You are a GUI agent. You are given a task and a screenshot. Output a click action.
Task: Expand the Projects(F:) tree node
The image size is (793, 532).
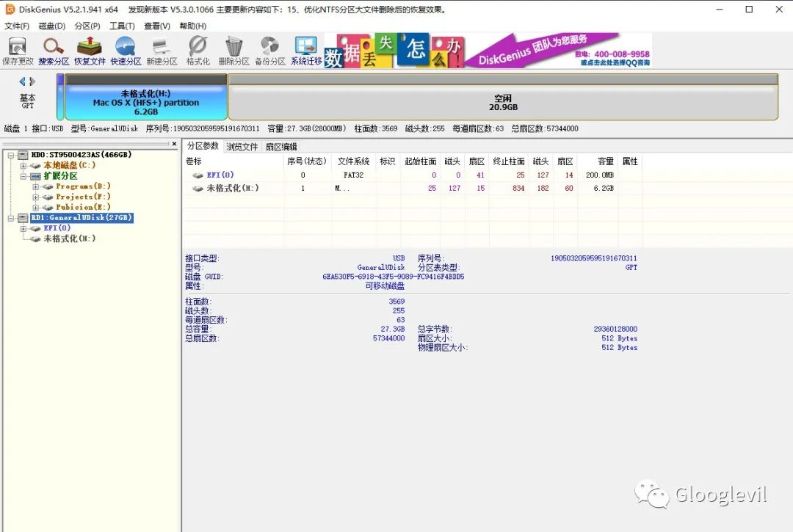[x=35, y=197]
